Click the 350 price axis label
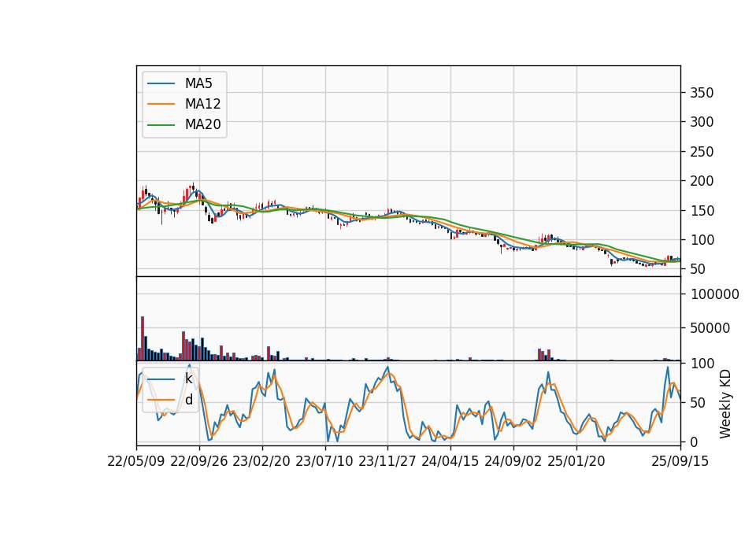Screen dimensions: 756x543 [x=702, y=93]
